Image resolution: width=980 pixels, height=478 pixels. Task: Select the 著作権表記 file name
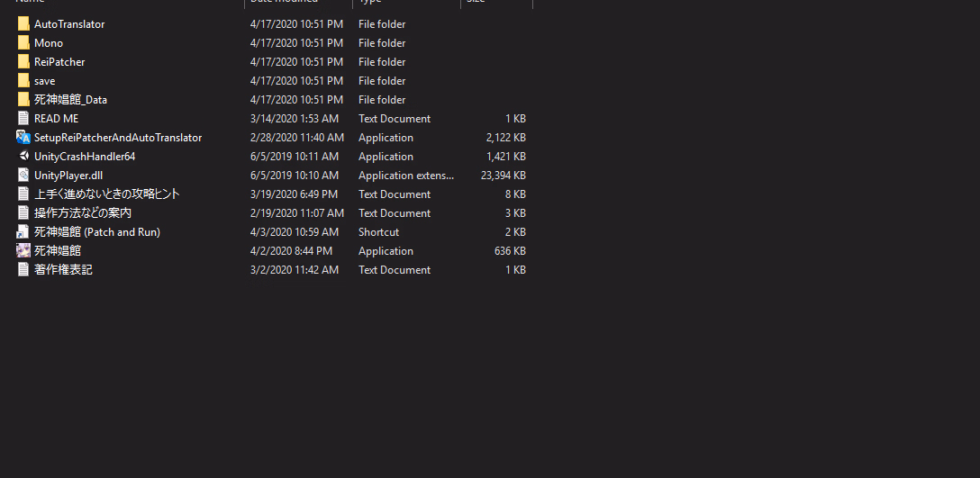[x=63, y=269]
